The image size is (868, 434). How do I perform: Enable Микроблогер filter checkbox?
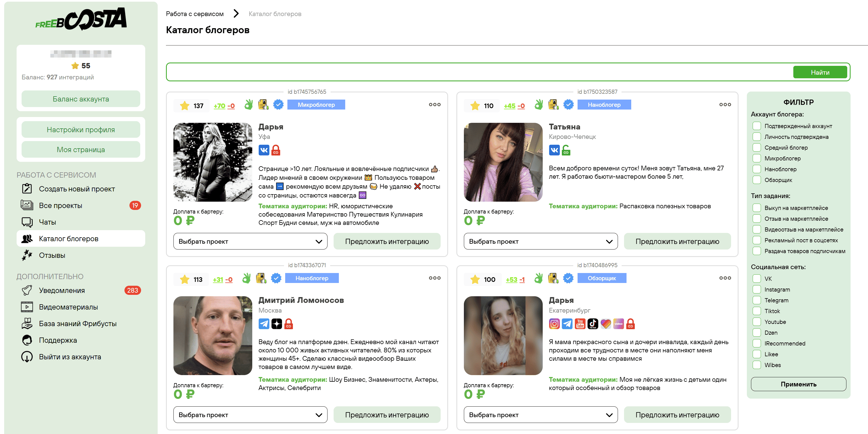[757, 158]
